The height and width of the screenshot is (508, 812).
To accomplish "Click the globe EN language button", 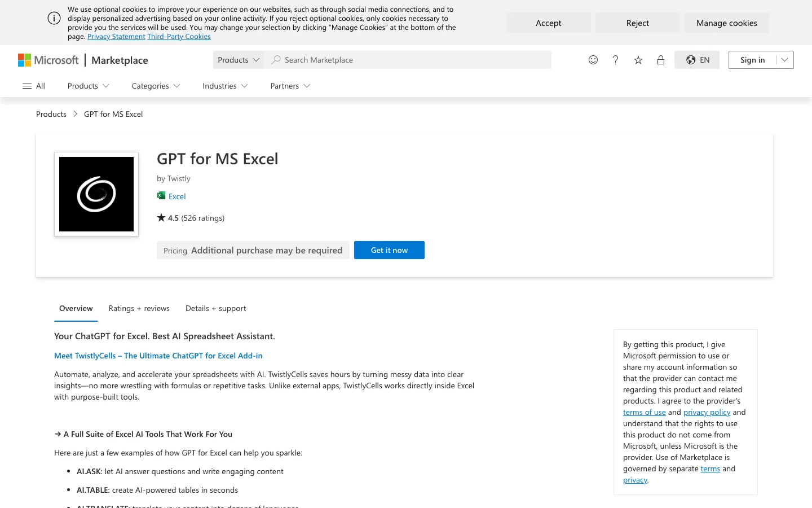I will click(697, 60).
